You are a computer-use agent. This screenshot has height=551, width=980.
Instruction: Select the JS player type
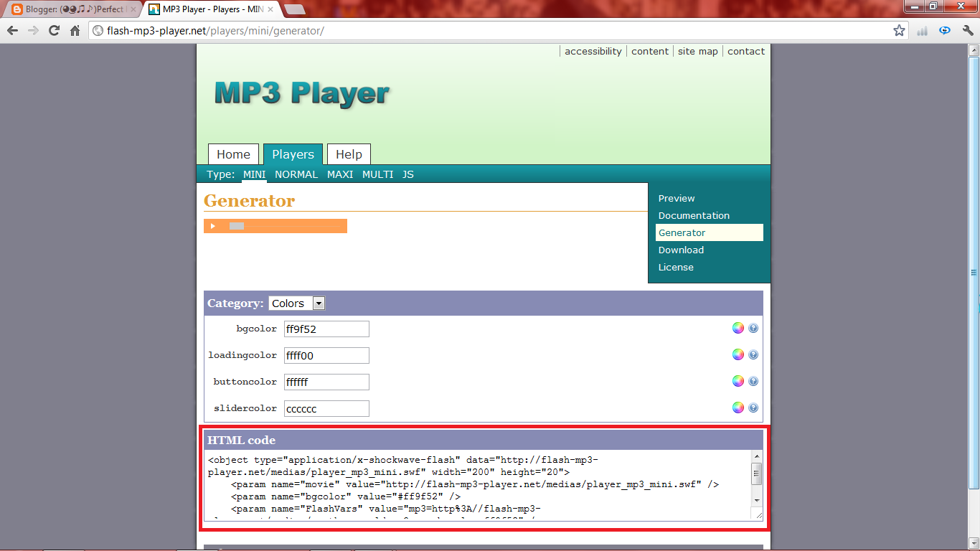407,174
